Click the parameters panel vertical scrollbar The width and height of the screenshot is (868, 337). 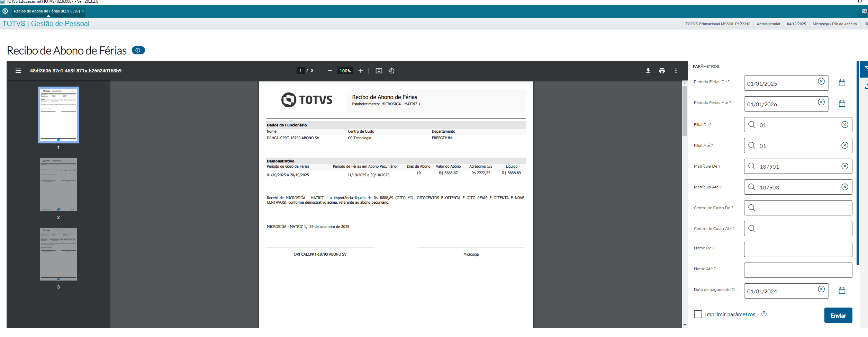(858, 163)
